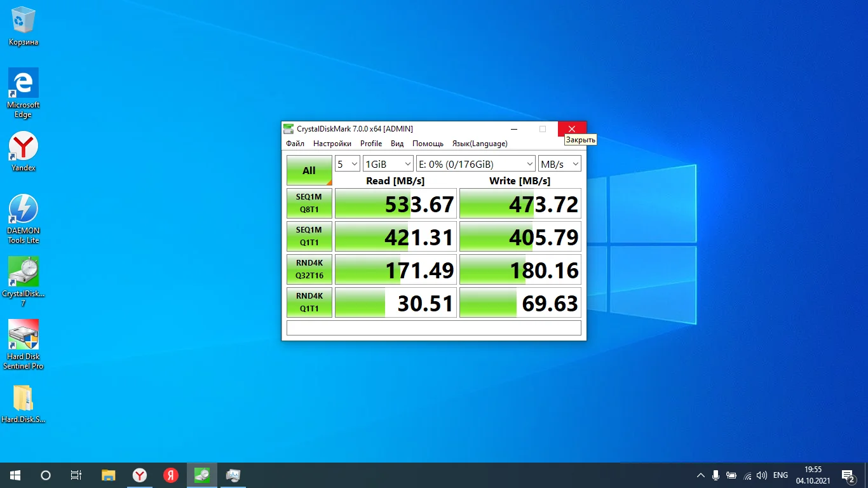Expand the MB/s unit dropdown
The image size is (868, 488).
560,164
